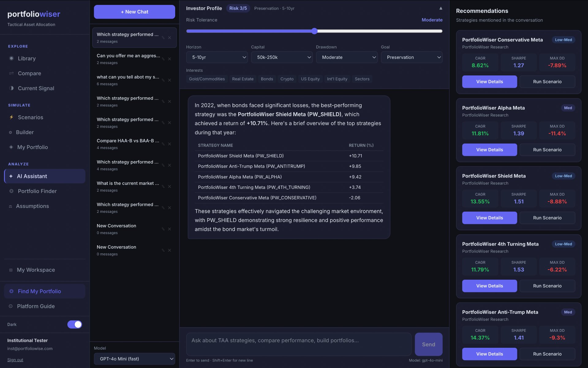Click the Builder gear icon

tap(10, 132)
